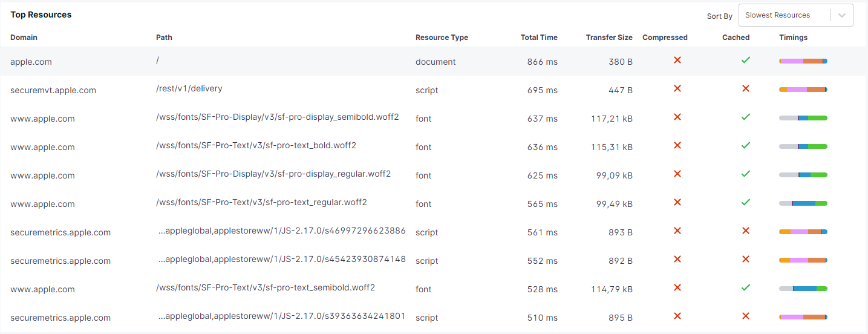Click the sf-pro-display_regular.woff2 path
The width and height of the screenshot is (868, 334).
[273, 174]
